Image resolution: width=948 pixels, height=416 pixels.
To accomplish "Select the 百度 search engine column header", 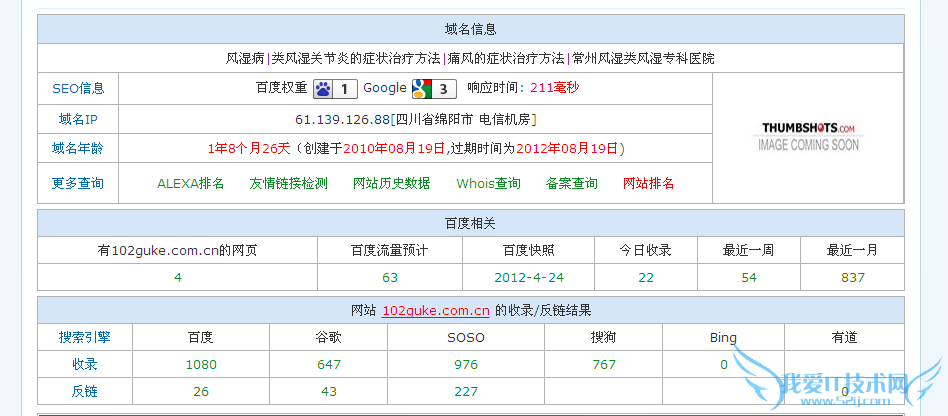I will pyautogui.click(x=201, y=337).
